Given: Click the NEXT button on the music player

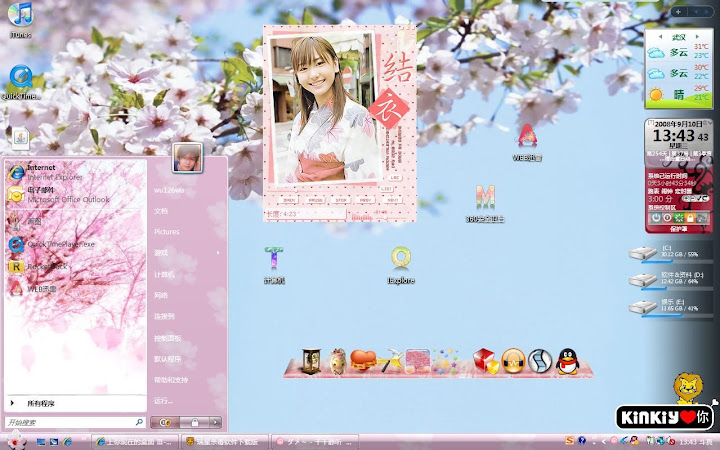Looking at the screenshot, I should click(x=392, y=201).
